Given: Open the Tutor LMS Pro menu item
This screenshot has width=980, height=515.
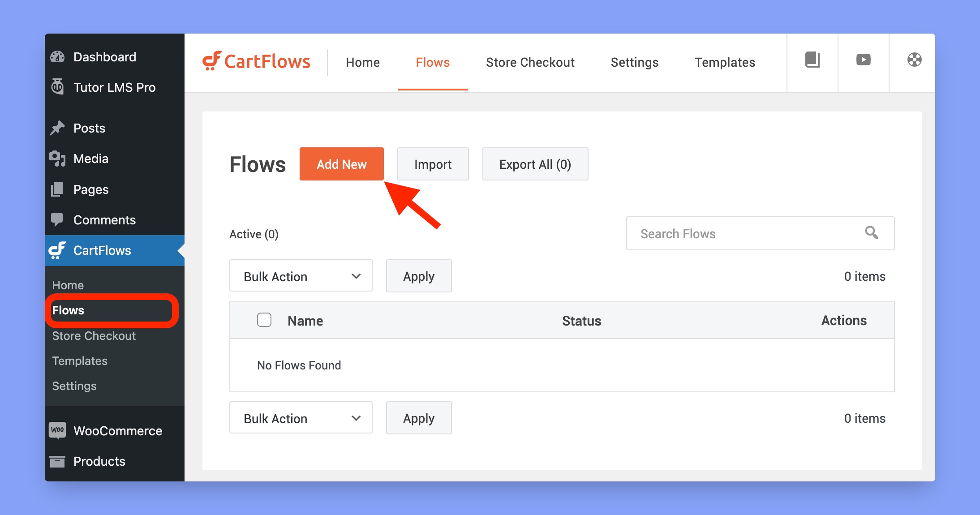Looking at the screenshot, I should (115, 87).
